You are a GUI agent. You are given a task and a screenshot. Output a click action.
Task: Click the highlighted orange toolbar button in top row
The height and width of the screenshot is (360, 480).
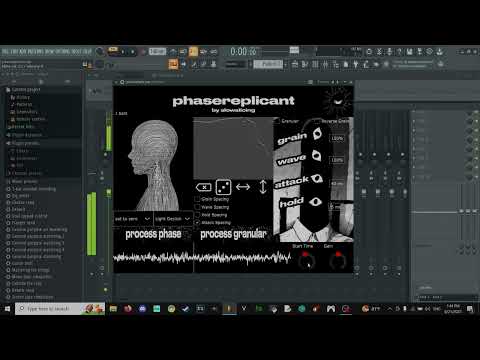193,52
